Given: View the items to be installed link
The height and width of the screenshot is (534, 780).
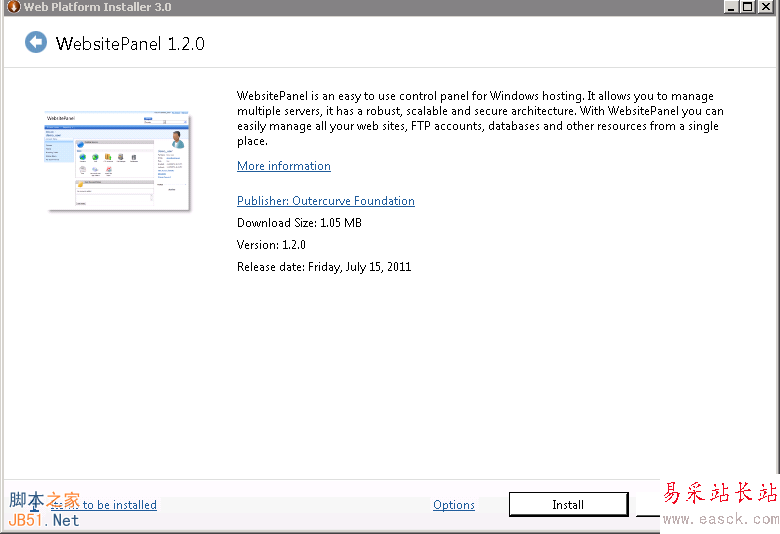Looking at the screenshot, I should coord(103,505).
